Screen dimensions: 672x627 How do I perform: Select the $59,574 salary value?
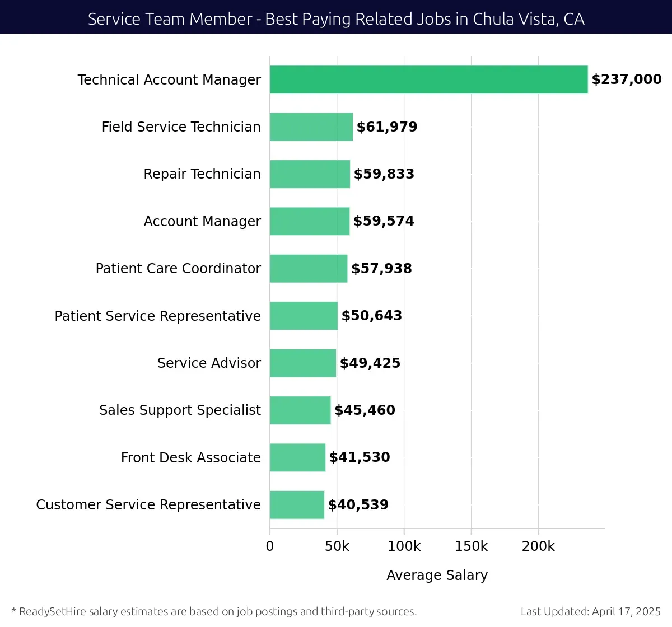384,221
